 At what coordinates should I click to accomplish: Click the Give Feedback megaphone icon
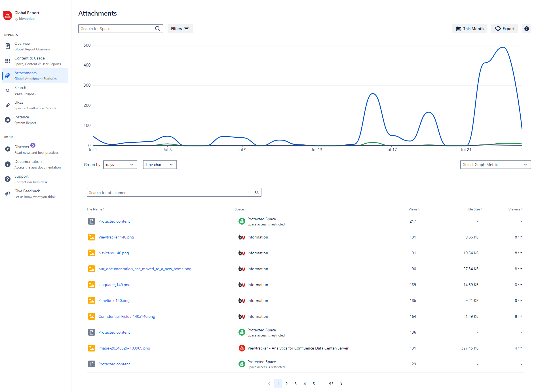[8, 194]
